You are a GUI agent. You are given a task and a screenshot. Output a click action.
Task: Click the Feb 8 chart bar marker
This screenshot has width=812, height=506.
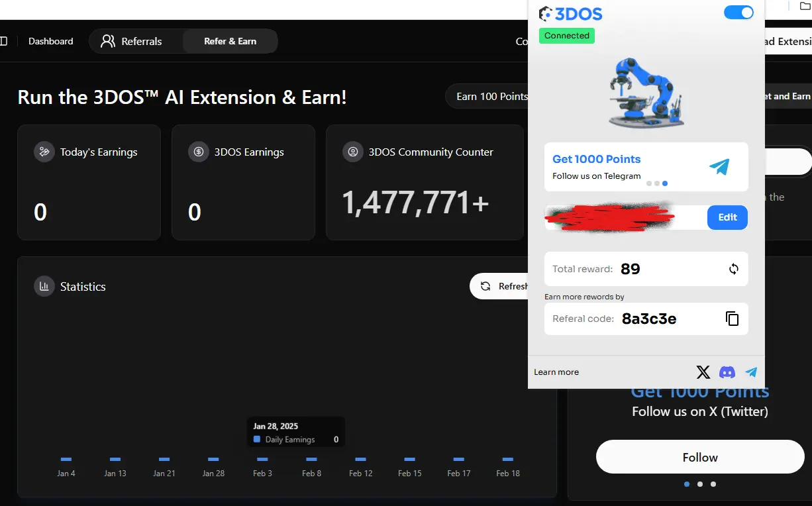(x=311, y=459)
